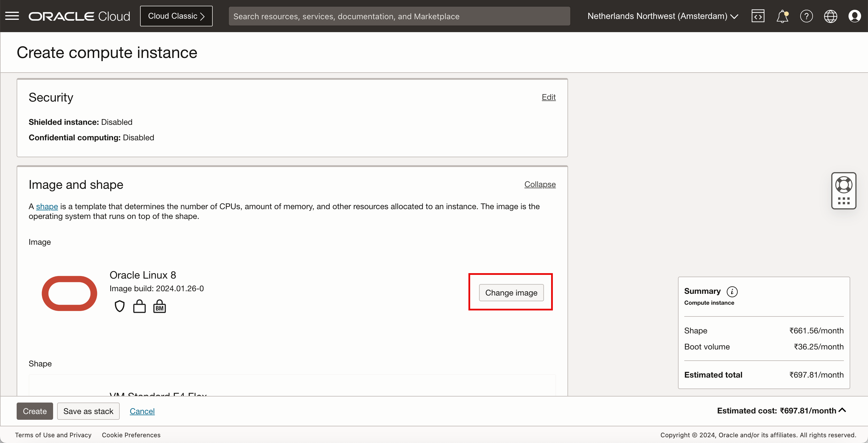Click the help question mark icon
This screenshot has width=868, height=443.
(x=806, y=16)
